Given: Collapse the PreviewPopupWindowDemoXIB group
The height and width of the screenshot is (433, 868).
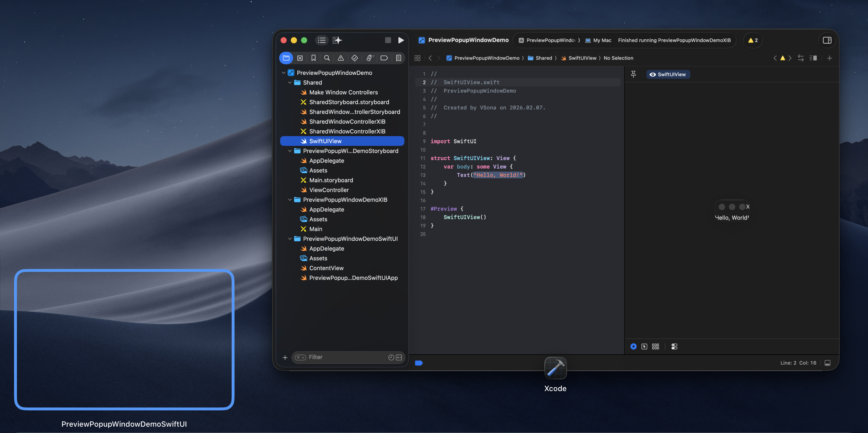Looking at the screenshot, I should point(290,200).
